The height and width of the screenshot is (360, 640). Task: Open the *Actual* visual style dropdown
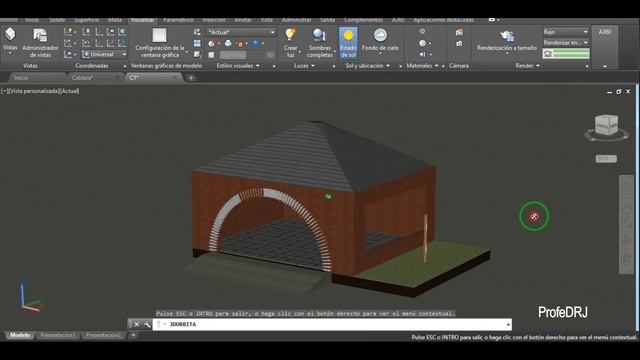point(241,32)
